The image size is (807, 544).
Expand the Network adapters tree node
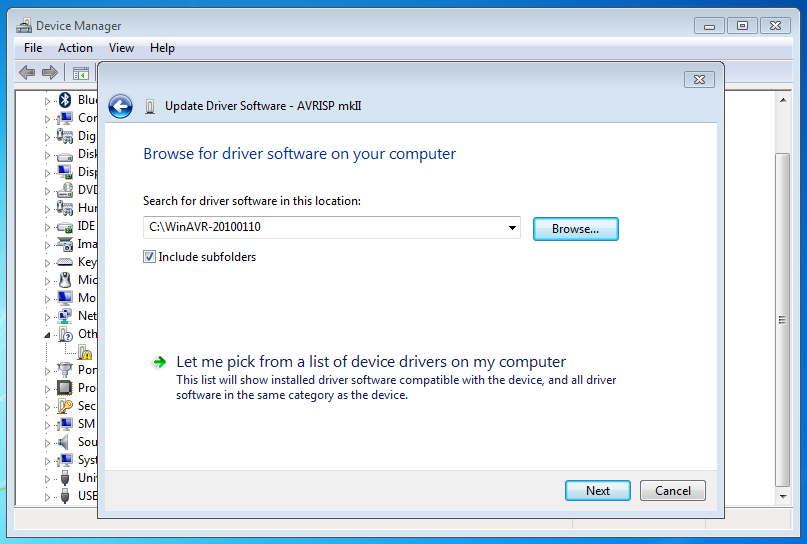click(46, 316)
